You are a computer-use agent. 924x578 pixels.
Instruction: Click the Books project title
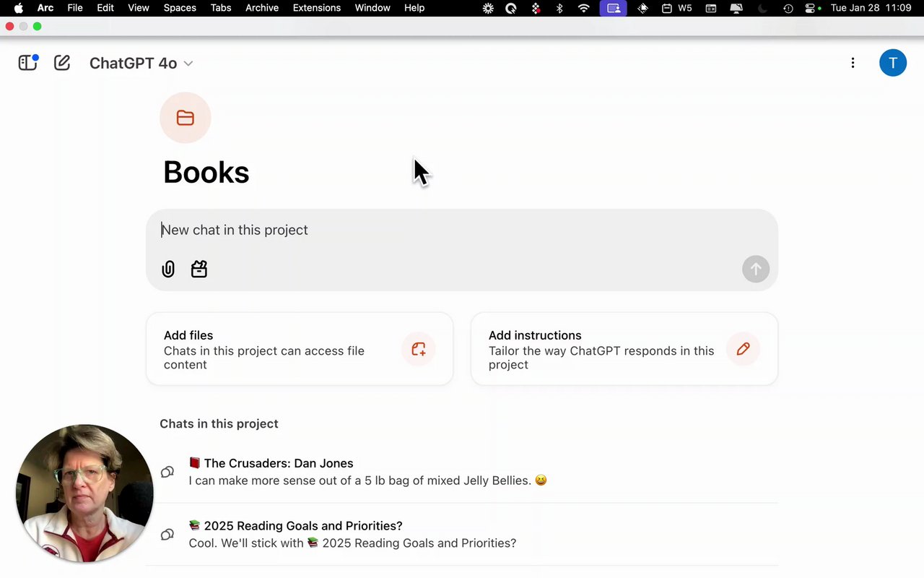[x=206, y=172]
